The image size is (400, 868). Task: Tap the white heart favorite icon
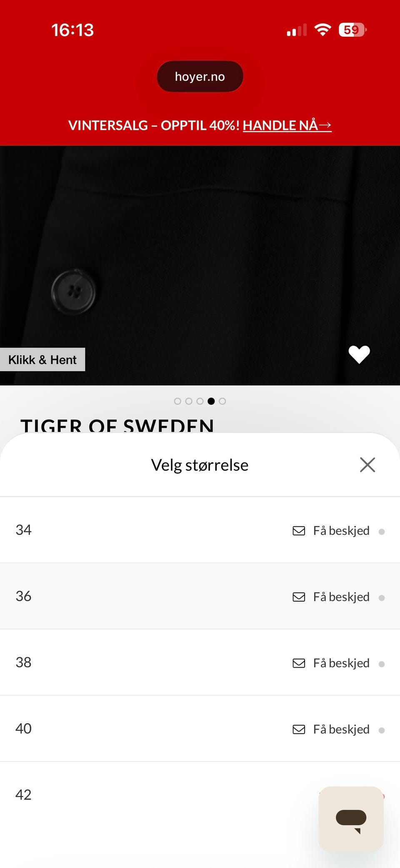tap(359, 355)
